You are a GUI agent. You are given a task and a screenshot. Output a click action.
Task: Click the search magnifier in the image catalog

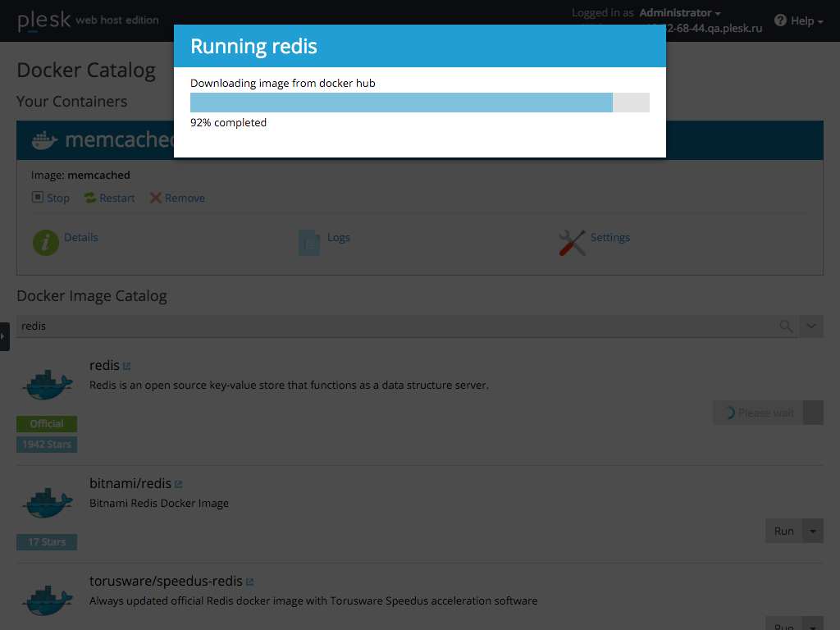coord(786,326)
